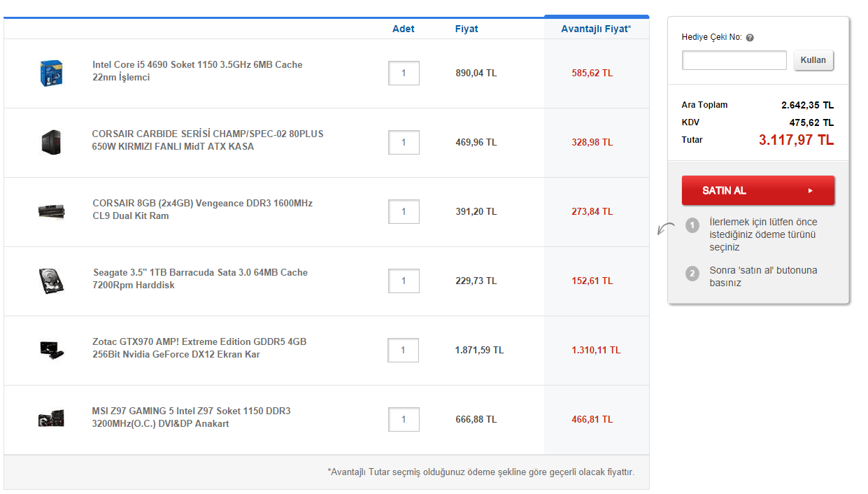
Task: Click the Corsair Vengeance RAM product image
Action: pos(52,211)
